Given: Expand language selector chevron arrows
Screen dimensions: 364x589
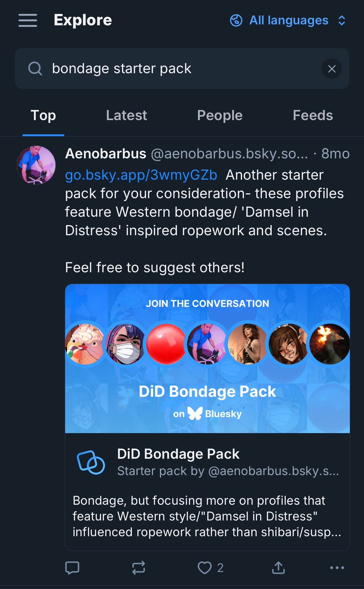Looking at the screenshot, I should [x=341, y=21].
